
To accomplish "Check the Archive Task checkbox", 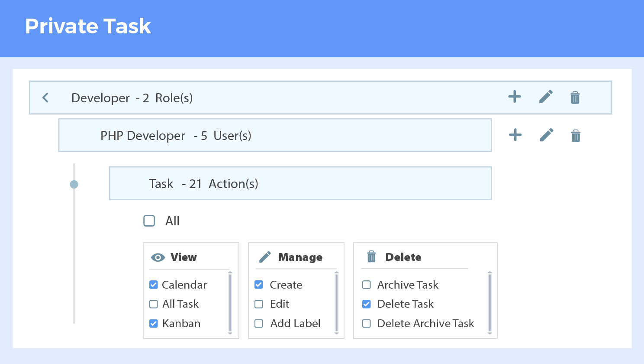I will pos(367,285).
